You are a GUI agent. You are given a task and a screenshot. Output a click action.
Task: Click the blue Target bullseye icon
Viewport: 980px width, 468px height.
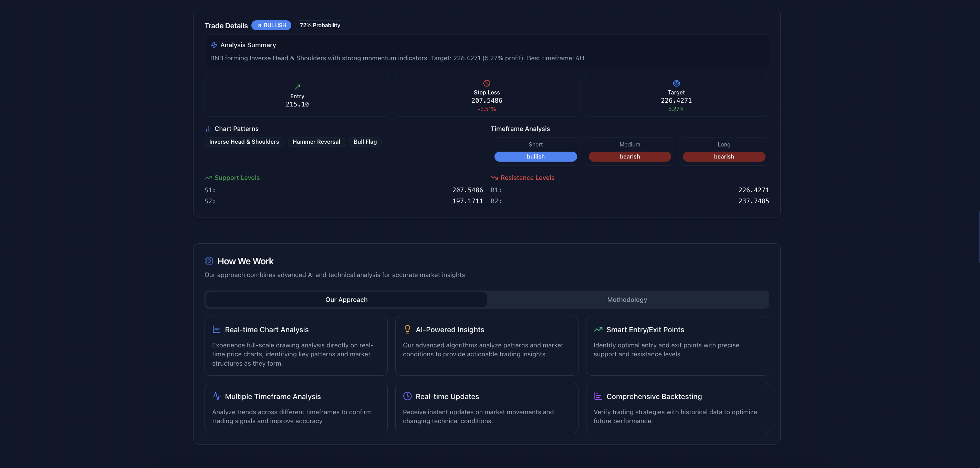676,83
